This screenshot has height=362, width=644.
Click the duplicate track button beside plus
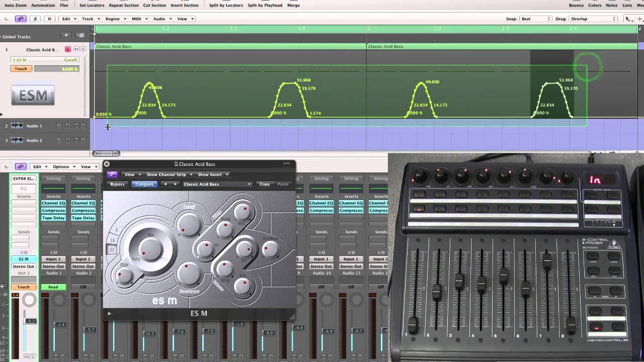point(80,35)
